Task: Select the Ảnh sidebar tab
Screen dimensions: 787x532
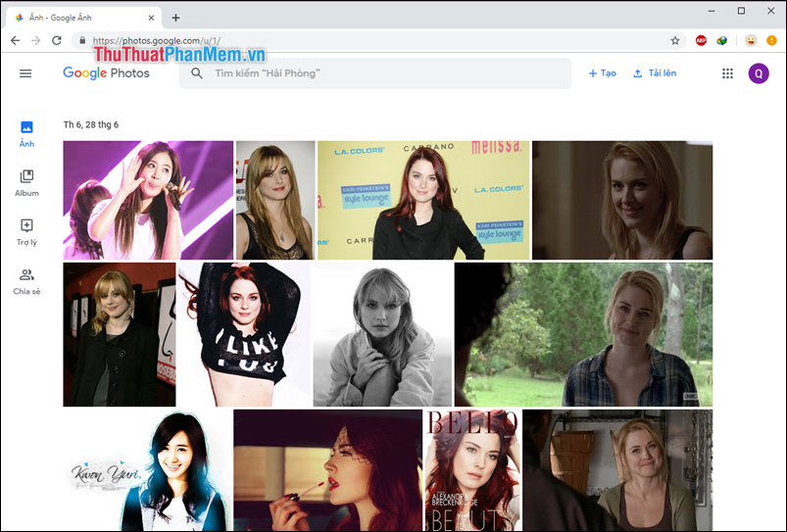Action: pos(26,134)
